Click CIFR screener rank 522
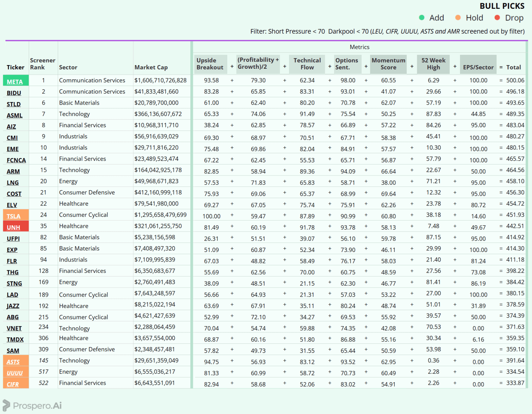This screenshot has height=414, width=532. pos(43,383)
